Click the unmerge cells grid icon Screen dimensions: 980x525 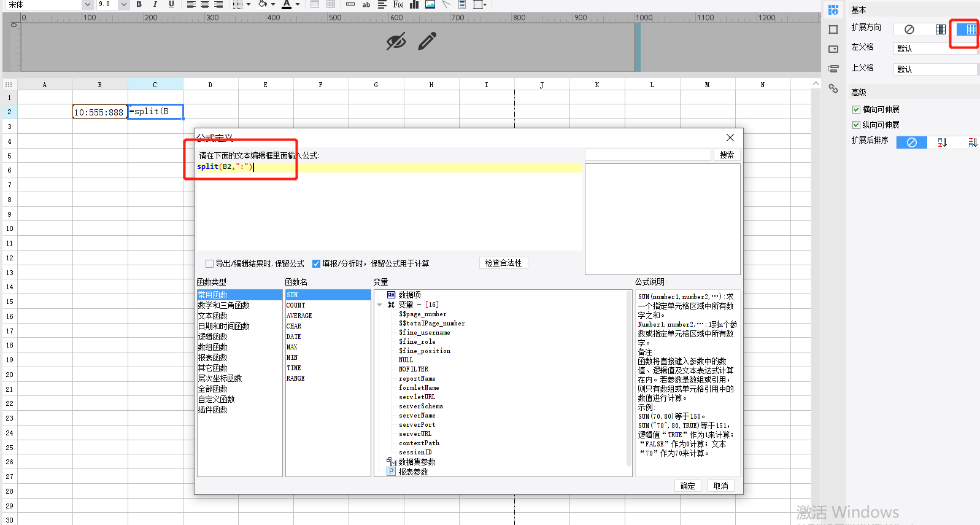click(x=331, y=4)
